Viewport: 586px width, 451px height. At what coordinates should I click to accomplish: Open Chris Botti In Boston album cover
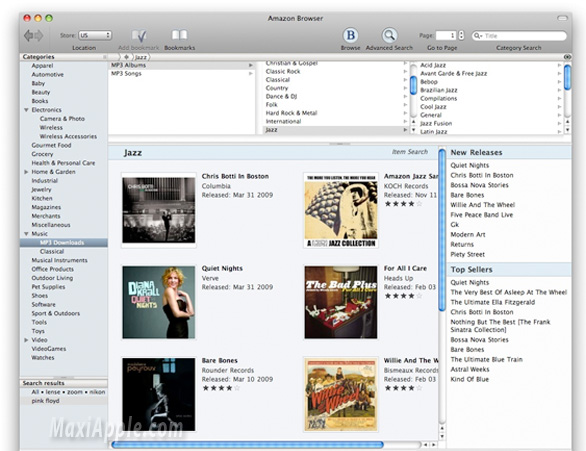pyautogui.click(x=159, y=210)
